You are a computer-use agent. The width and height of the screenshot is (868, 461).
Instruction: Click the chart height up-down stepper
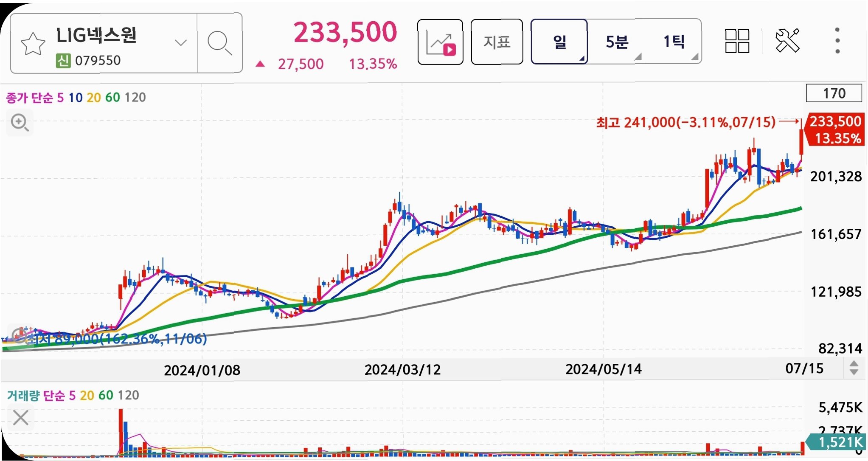click(854, 368)
